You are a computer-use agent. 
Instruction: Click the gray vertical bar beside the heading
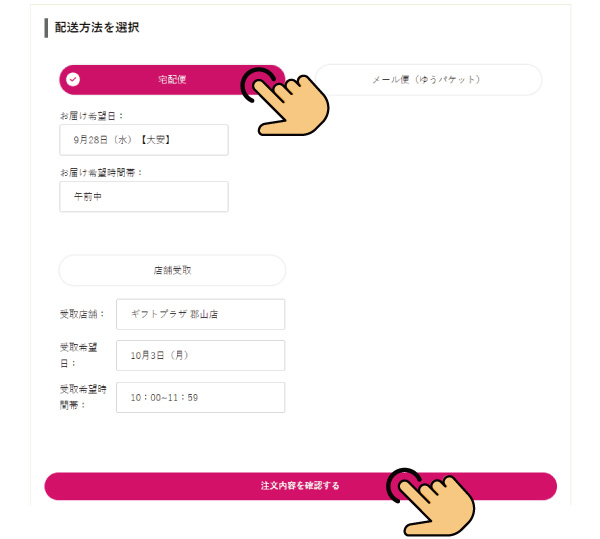point(46,27)
